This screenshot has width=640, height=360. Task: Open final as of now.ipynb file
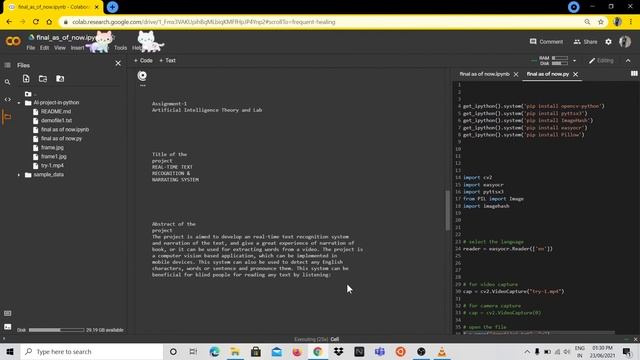coord(65,129)
